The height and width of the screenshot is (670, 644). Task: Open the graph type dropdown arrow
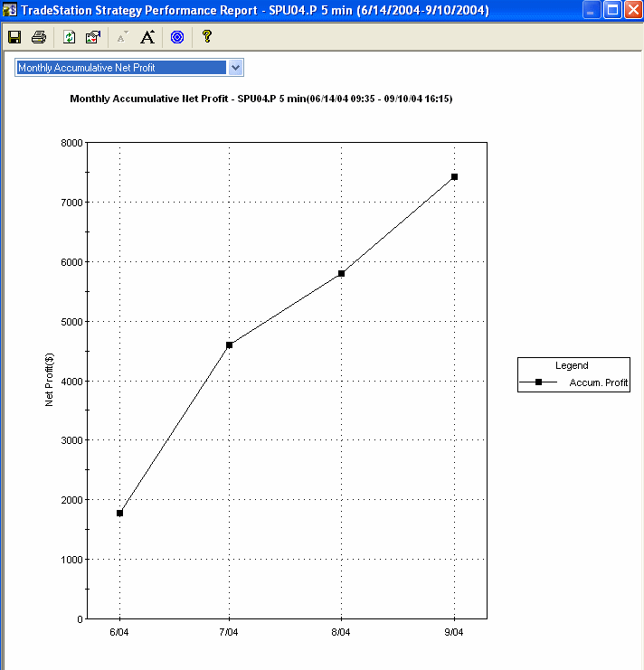[x=235, y=68]
